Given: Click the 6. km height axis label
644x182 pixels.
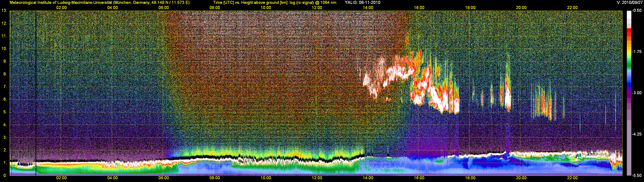Looking at the screenshot, I should coord(5,99).
